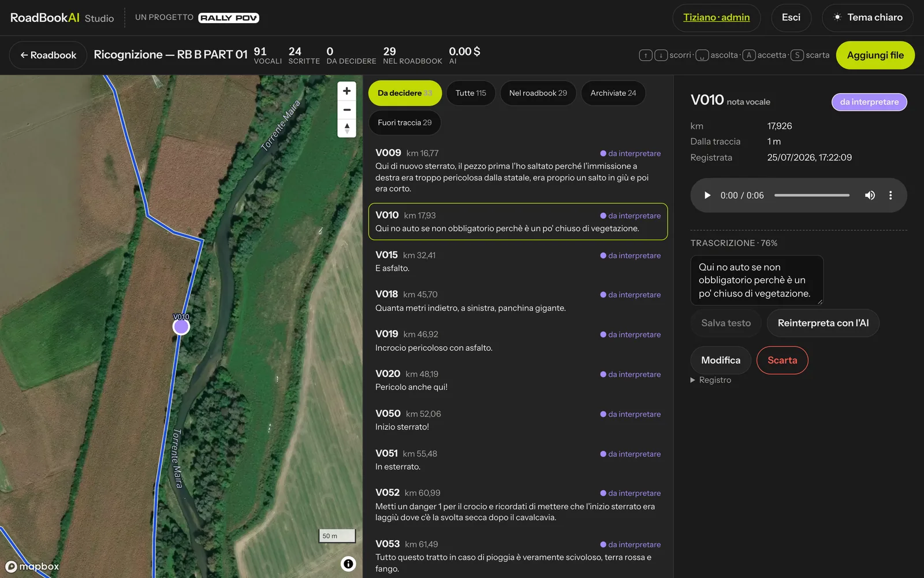Open the map attribution info icon
The image size is (924, 578).
click(x=348, y=564)
